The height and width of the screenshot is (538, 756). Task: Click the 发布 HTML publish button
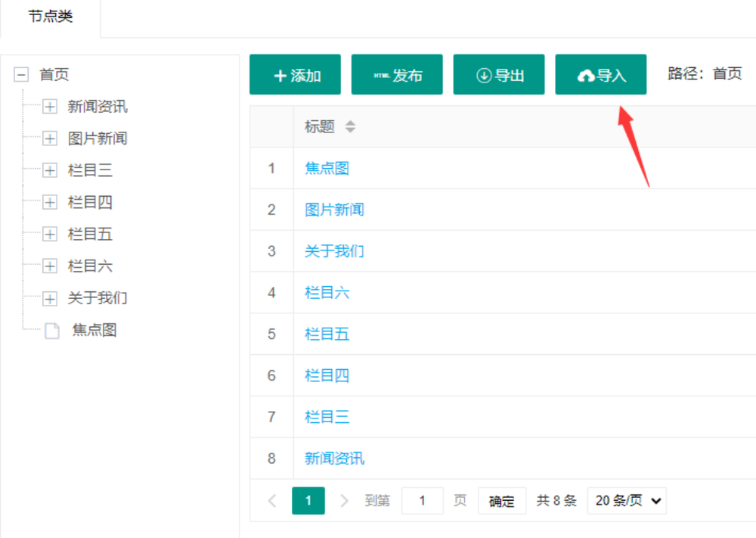(397, 75)
